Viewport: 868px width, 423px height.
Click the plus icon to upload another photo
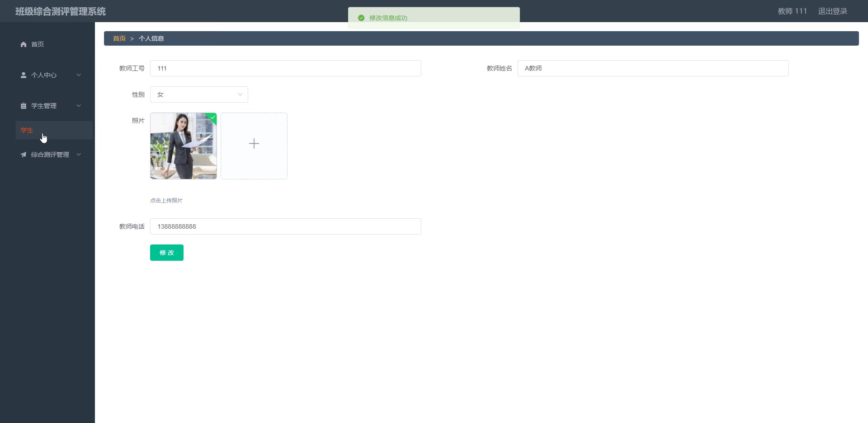(254, 144)
